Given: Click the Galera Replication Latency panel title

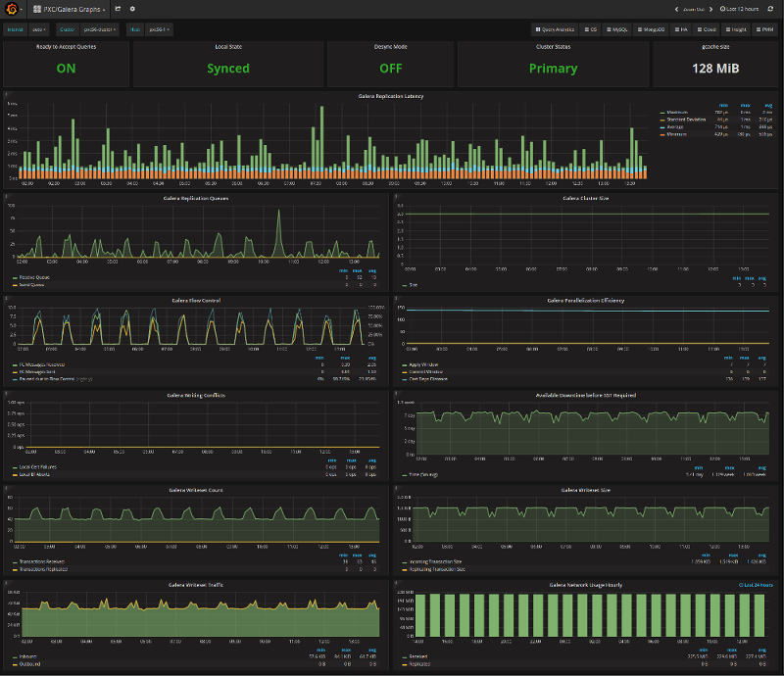Looking at the screenshot, I should click(392, 97).
